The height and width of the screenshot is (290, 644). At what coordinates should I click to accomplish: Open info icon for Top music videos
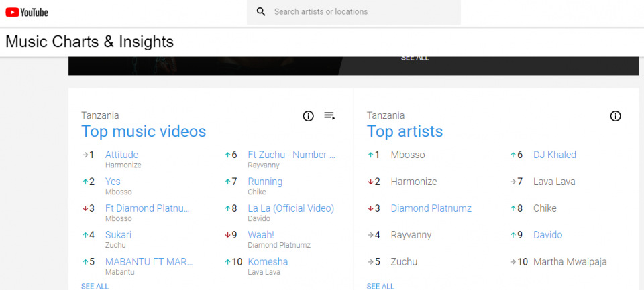tap(309, 116)
